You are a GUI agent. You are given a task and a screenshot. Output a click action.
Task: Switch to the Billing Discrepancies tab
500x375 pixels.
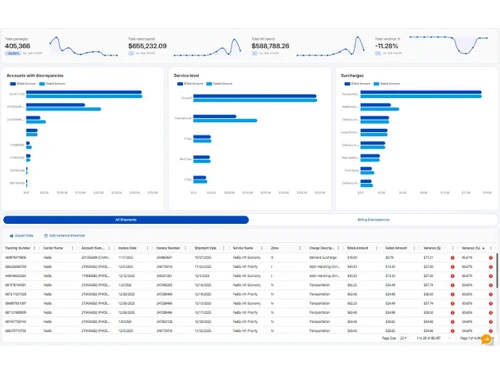click(373, 220)
